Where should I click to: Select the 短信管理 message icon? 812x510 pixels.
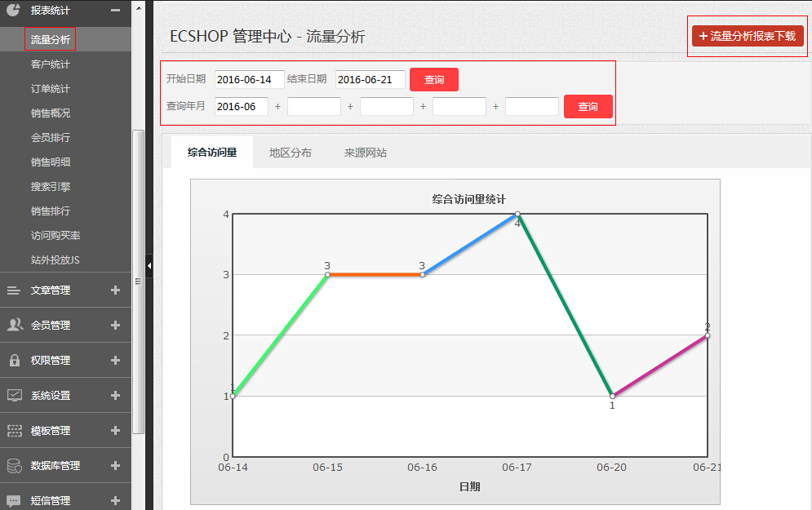click(13, 499)
